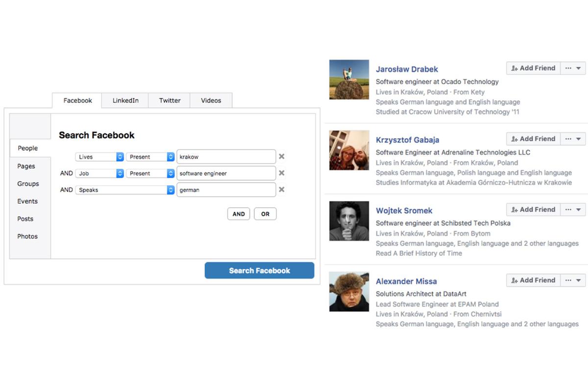Open more options for Krzysztof Gabaja
588x392 pixels.
[573, 139]
